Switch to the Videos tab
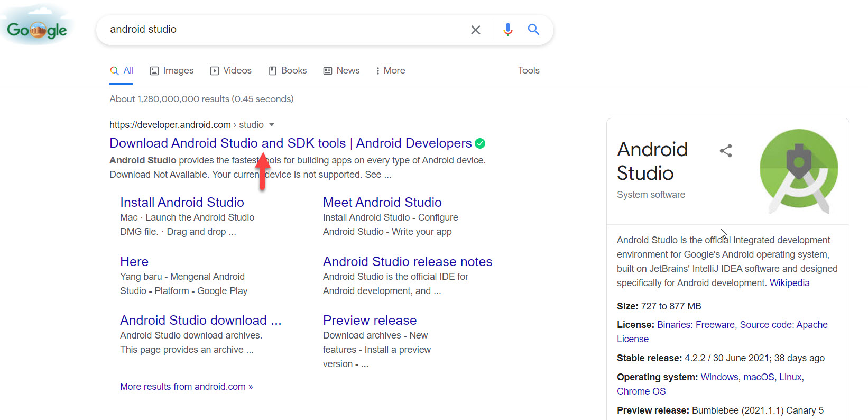This screenshot has height=420, width=868. pyautogui.click(x=231, y=70)
